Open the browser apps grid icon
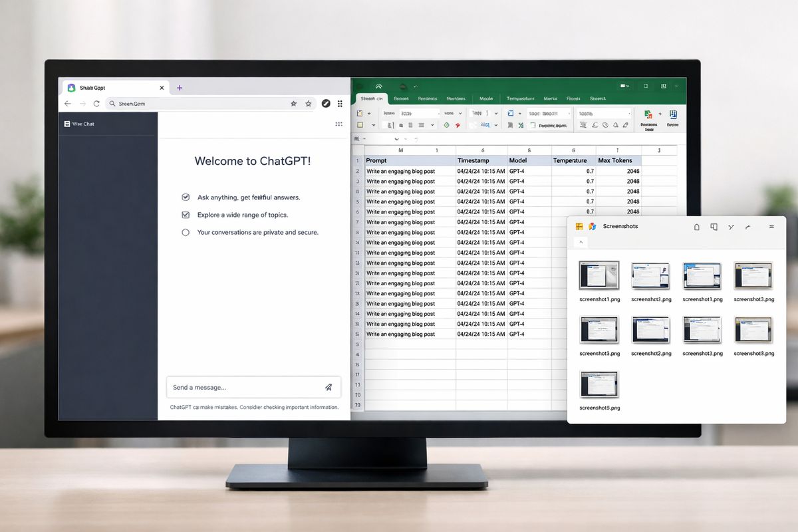This screenshot has width=798, height=532. [340, 104]
